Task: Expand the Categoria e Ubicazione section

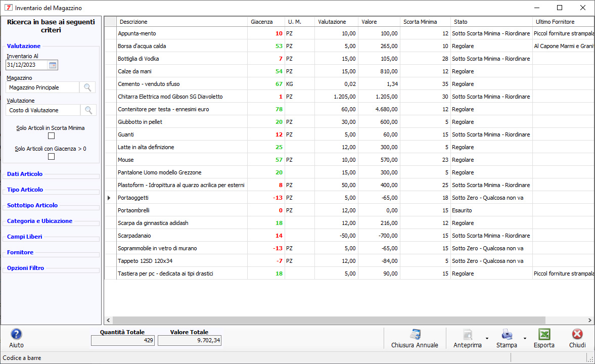Action: 39,221
